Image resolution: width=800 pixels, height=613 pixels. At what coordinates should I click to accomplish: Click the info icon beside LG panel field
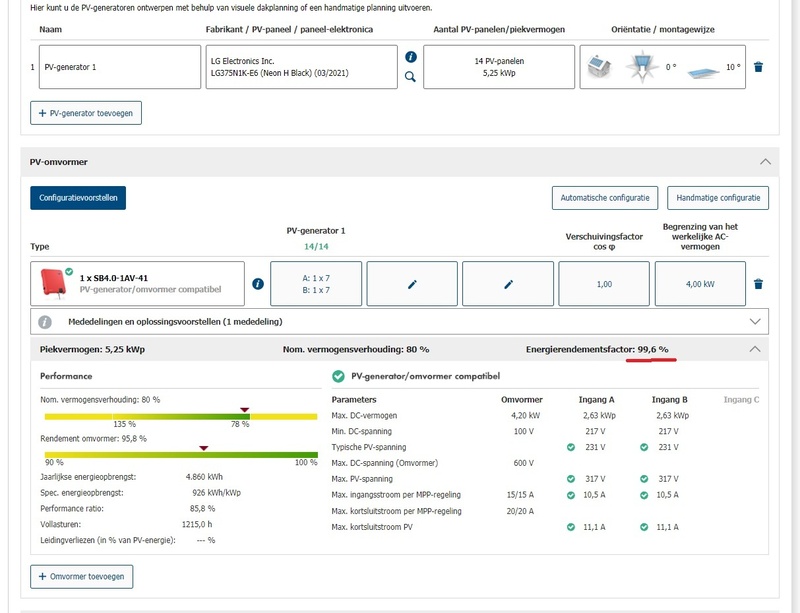click(410, 57)
